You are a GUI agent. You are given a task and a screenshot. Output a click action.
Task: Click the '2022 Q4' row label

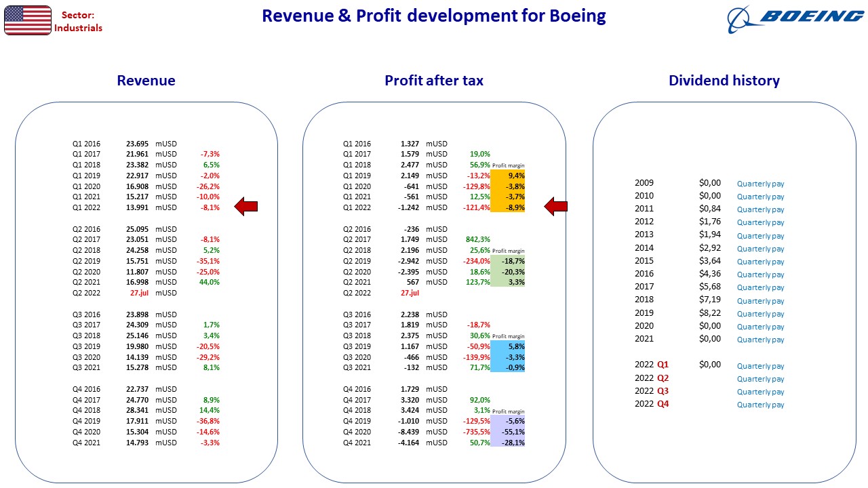[x=652, y=404]
